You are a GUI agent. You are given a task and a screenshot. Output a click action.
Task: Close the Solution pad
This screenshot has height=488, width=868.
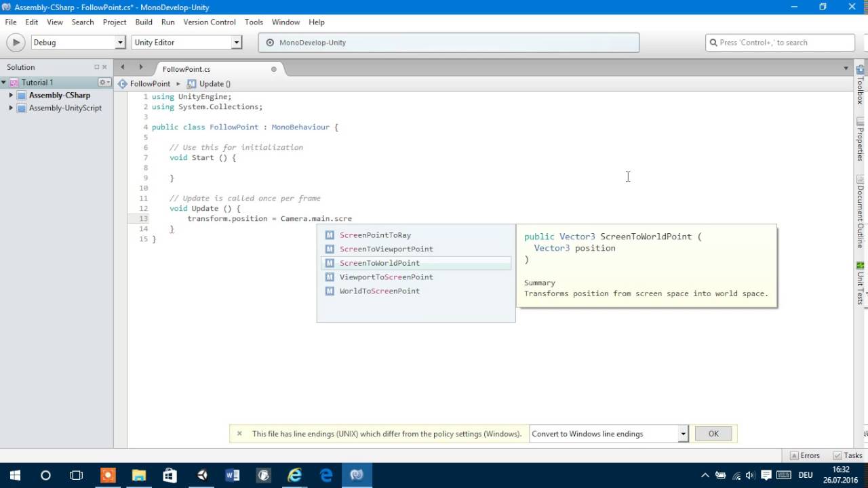(104, 67)
